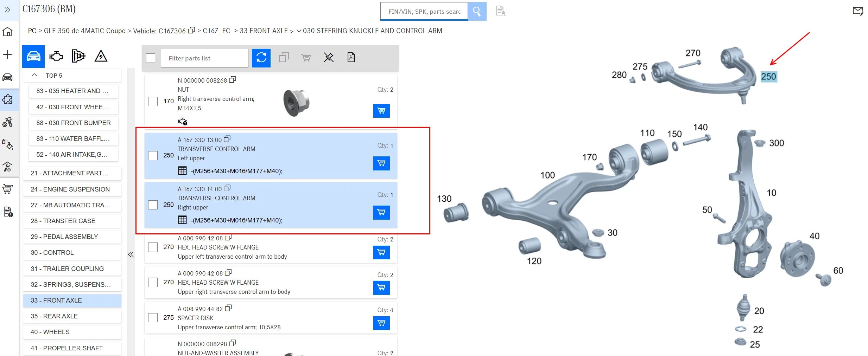This screenshot has height=356, width=868.
Task: Click 33 FRONT AXLE breadcrumb link
Action: 264,31
